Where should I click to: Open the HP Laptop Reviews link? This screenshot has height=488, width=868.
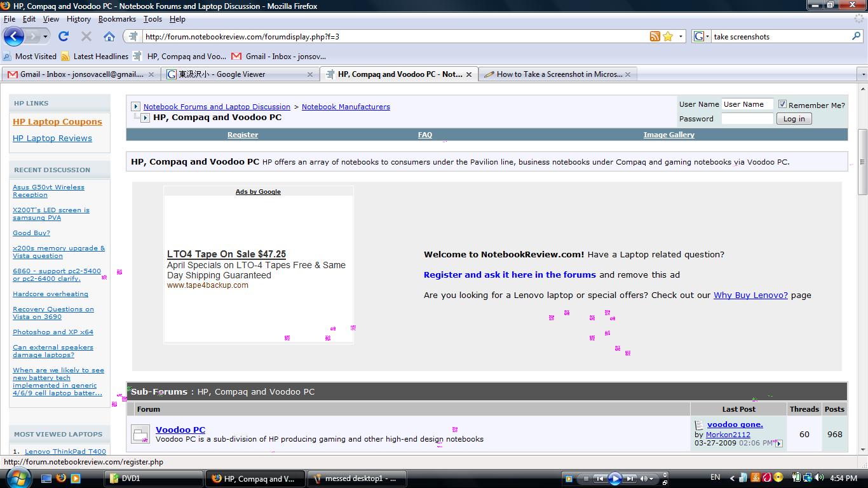[x=52, y=139]
